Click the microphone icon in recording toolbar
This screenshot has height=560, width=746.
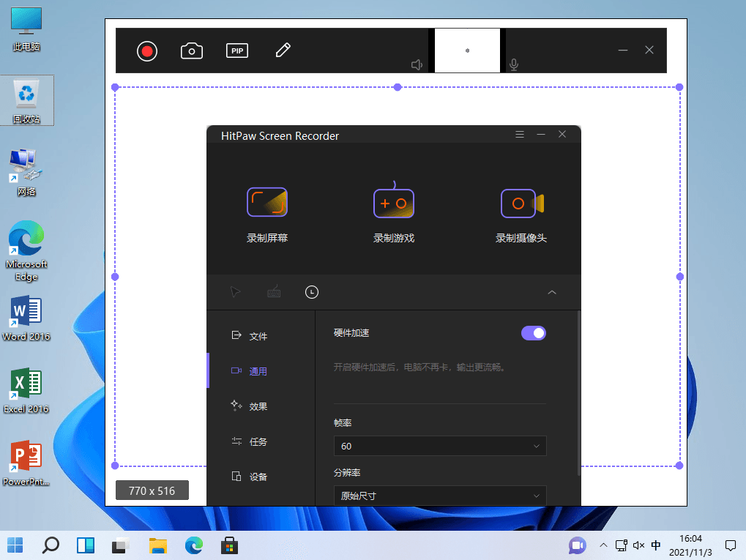tap(514, 64)
